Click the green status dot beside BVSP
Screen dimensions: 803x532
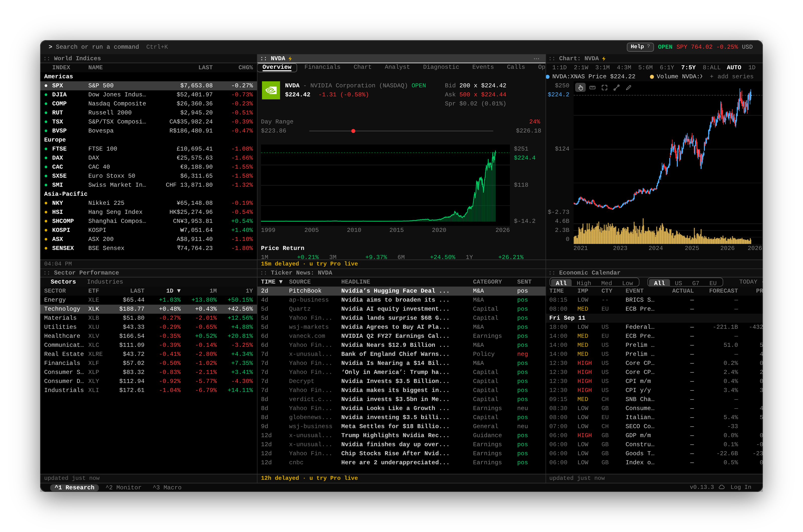46,131
